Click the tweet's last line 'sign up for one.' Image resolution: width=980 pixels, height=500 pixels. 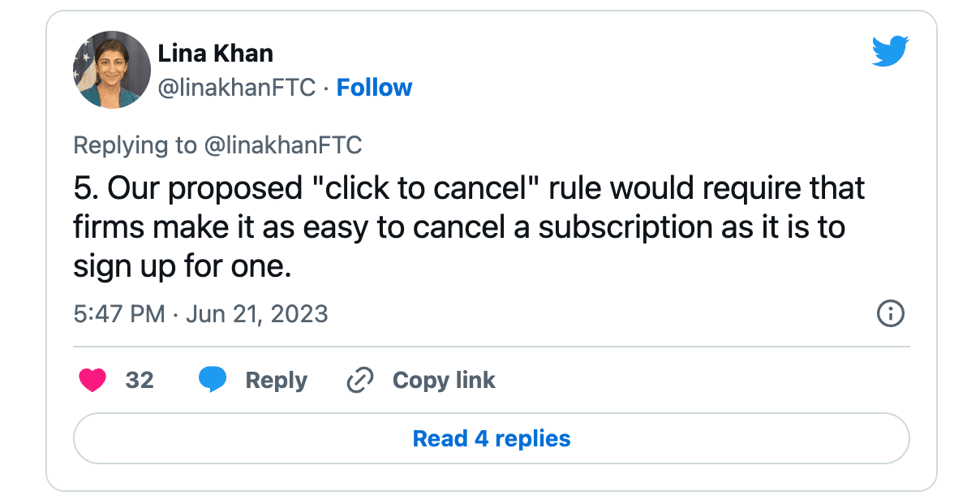click(182, 266)
